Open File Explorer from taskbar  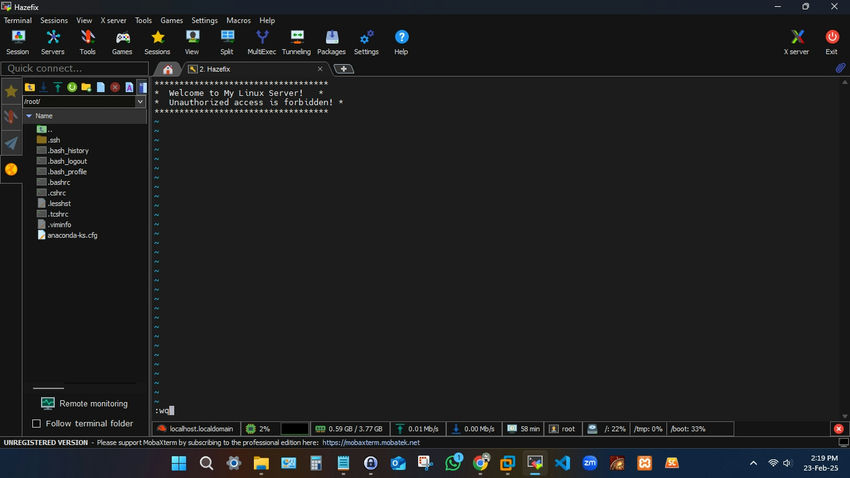coord(261,463)
